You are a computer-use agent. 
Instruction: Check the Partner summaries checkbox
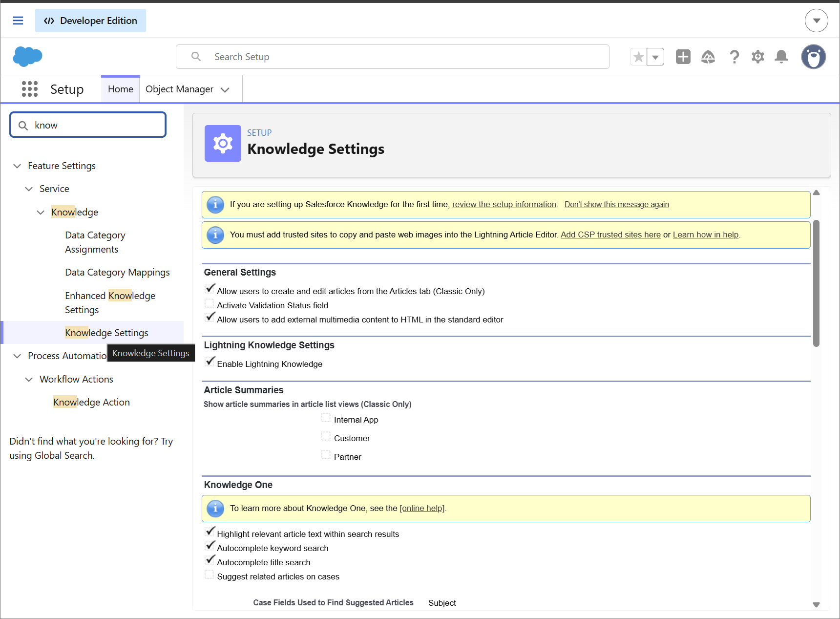(326, 455)
